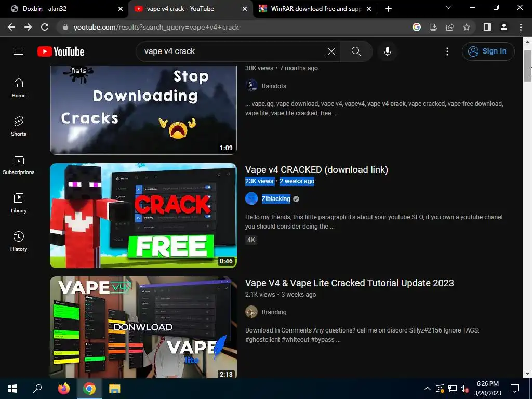The width and height of the screenshot is (532, 399).
Task: Switch to the Doxbin - alan32 tab
Action: (x=64, y=9)
